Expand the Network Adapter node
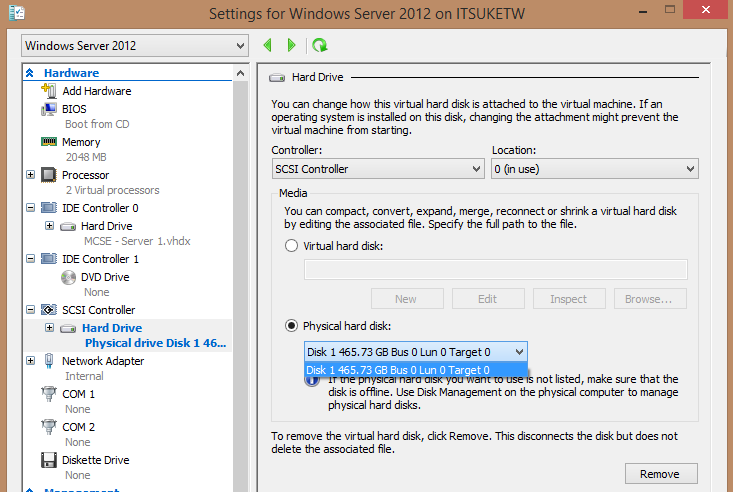The height and width of the screenshot is (492, 733). coord(30,361)
